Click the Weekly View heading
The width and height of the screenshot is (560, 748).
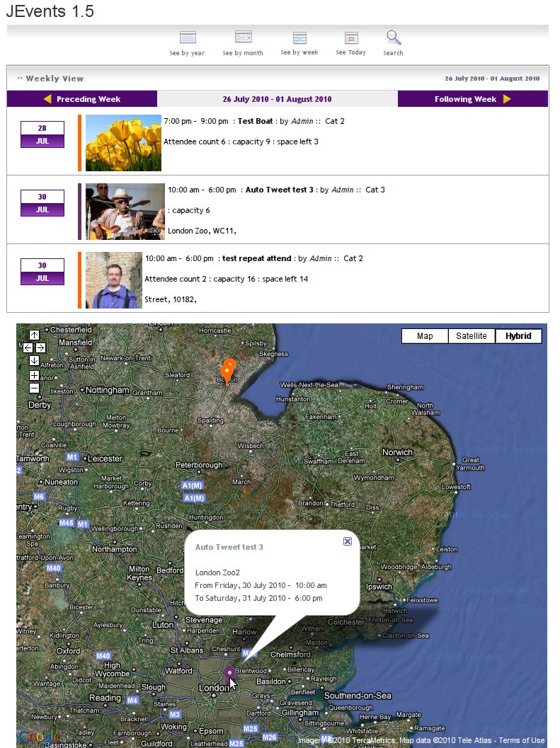pos(55,79)
